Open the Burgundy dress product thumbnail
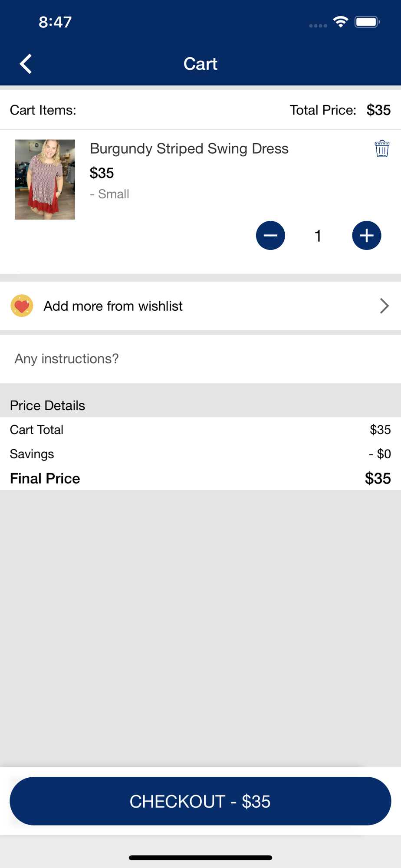Screen dimensions: 401x868 (45, 179)
